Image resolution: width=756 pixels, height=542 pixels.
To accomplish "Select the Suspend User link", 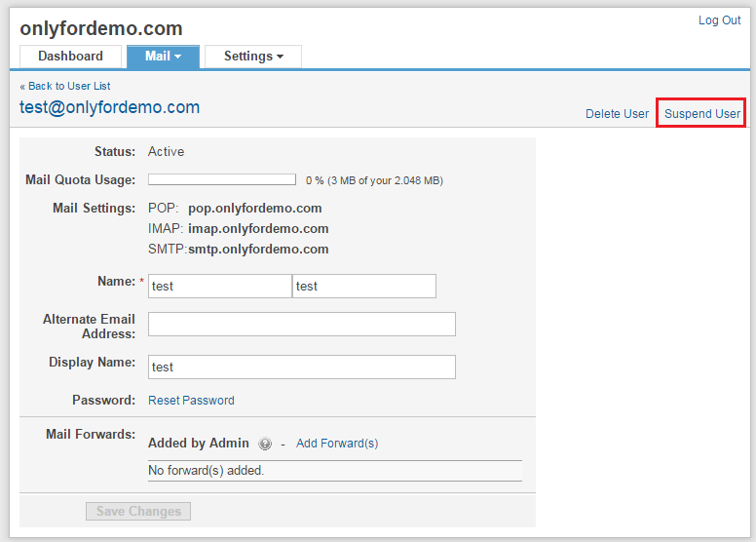I will pyautogui.click(x=701, y=114).
